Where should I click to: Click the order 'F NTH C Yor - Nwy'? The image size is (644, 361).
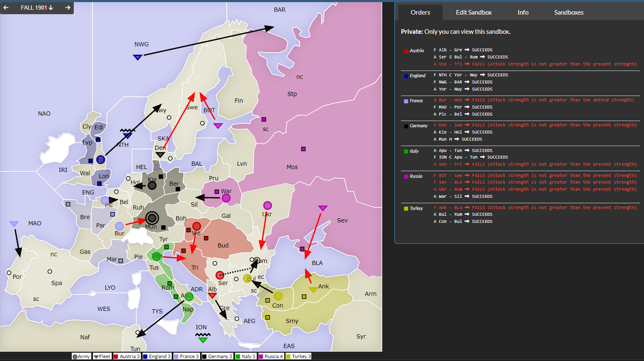471,75
